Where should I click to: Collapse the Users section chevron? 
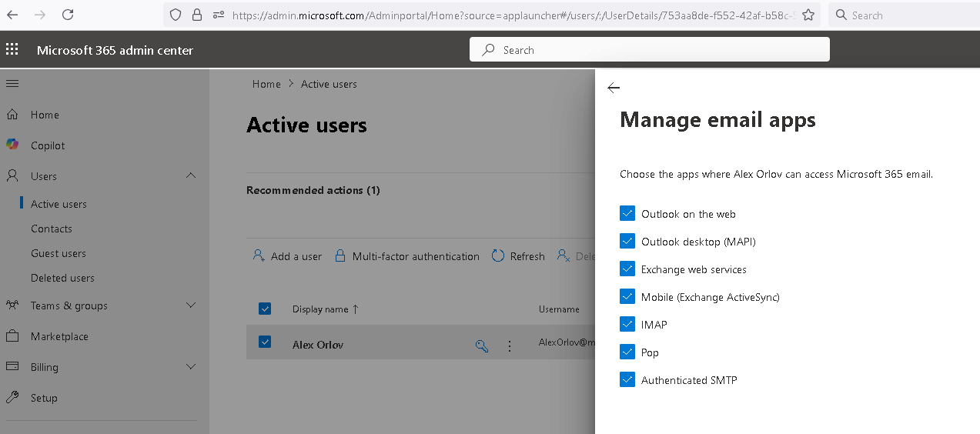click(191, 176)
